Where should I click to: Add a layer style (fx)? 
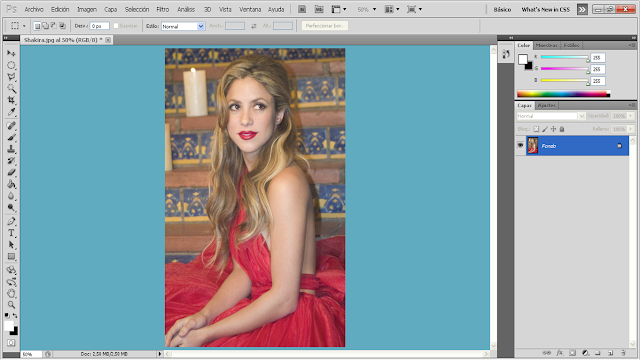[x=559, y=353]
